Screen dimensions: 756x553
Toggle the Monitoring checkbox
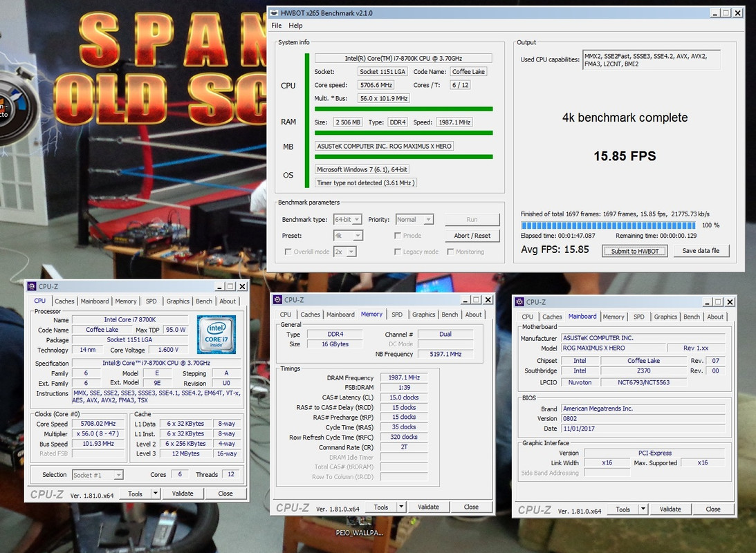click(x=450, y=252)
